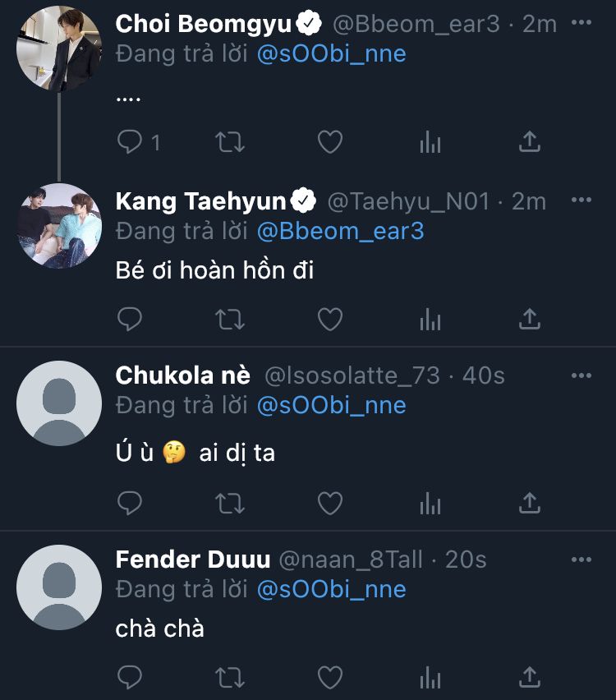Image resolution: width=616 pixels, height=700 pixels.
Task: Share Fender Duuu's tweet
Action: [x=530, y=678]
